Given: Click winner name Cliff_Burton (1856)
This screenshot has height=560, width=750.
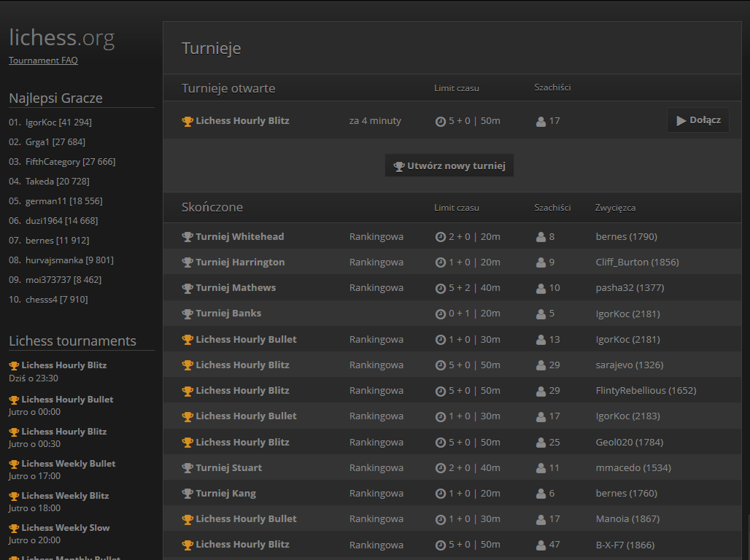Looking at the screenshot, I should [x=637, y=262].
